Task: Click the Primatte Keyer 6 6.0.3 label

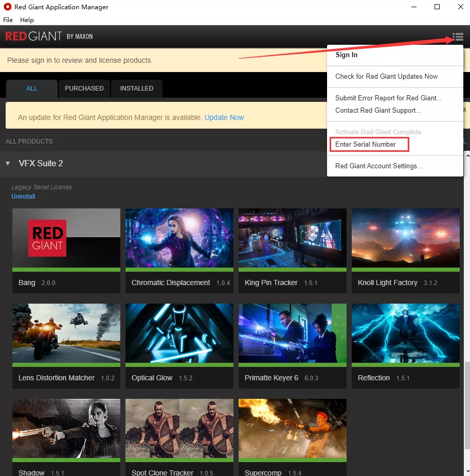Action: coord(282,378)
